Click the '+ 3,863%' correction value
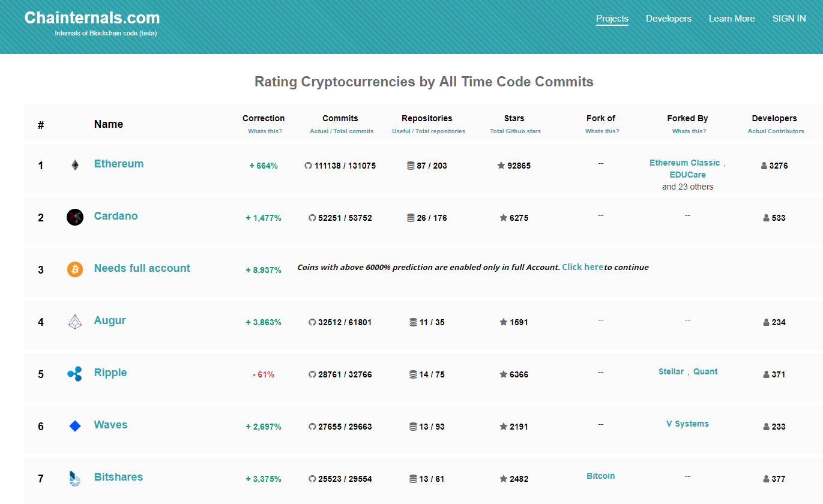This screenshot has width=823, height=504. coord(264,322)
